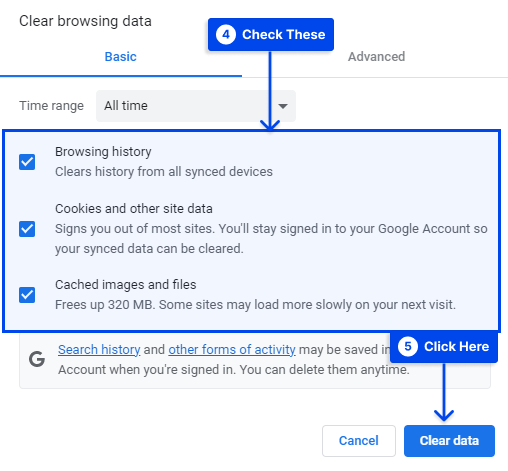Click the Google G logo icon
Screen dimensions: 508x471
(37, 359)
